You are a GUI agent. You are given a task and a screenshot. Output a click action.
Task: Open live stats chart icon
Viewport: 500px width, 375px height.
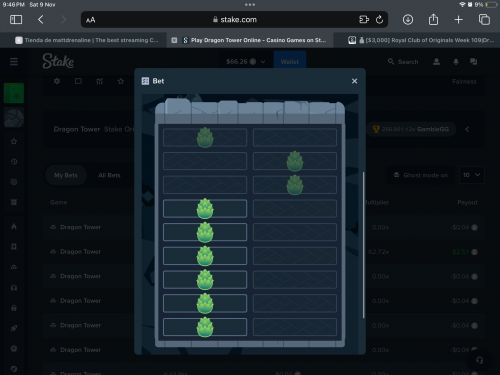coord(99,81)
